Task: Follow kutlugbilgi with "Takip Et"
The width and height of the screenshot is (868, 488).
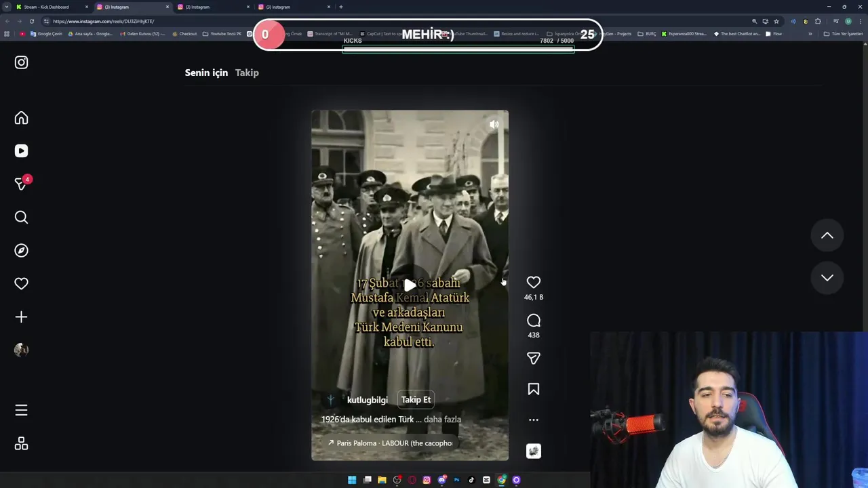Action: point(416,400)
